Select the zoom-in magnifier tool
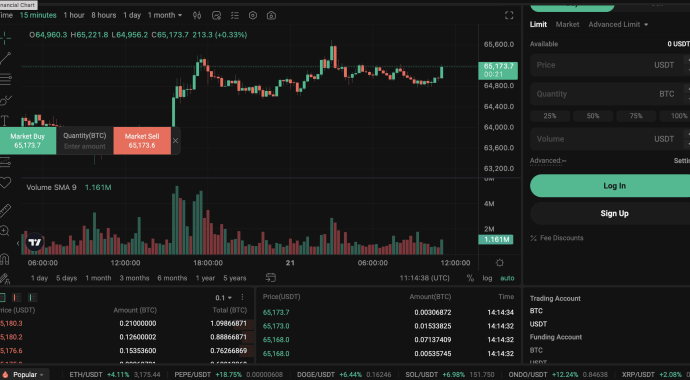Image resolution: width=690 pixels, height=380 pixels. (4, 231)
